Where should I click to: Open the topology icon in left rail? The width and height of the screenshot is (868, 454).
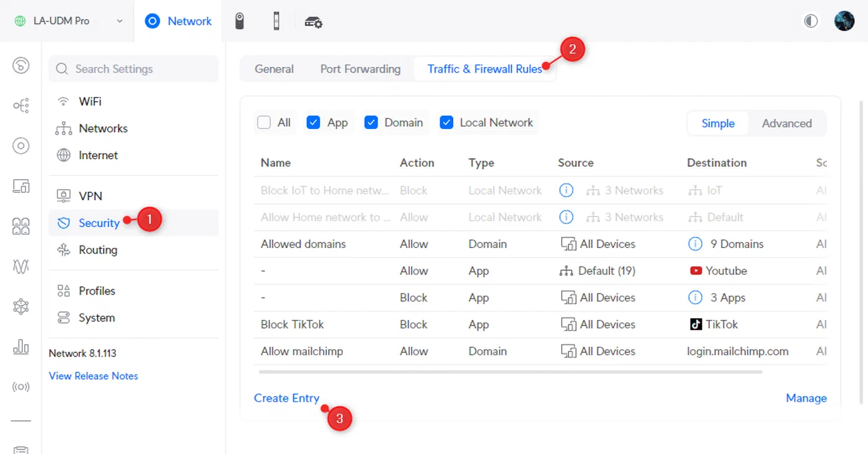(21, 105)
